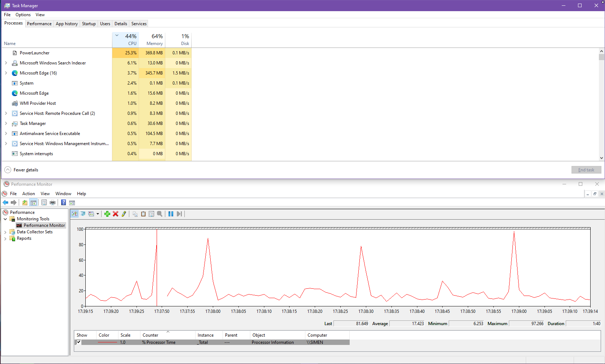
Task: Open graph Properties from the graph toolbar
Action: [x=152, y=214]
